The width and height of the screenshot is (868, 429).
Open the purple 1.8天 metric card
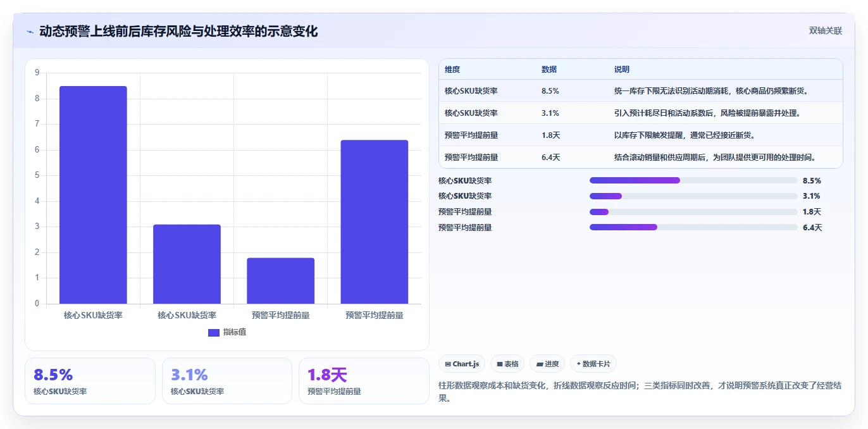(x=364, y=381)
